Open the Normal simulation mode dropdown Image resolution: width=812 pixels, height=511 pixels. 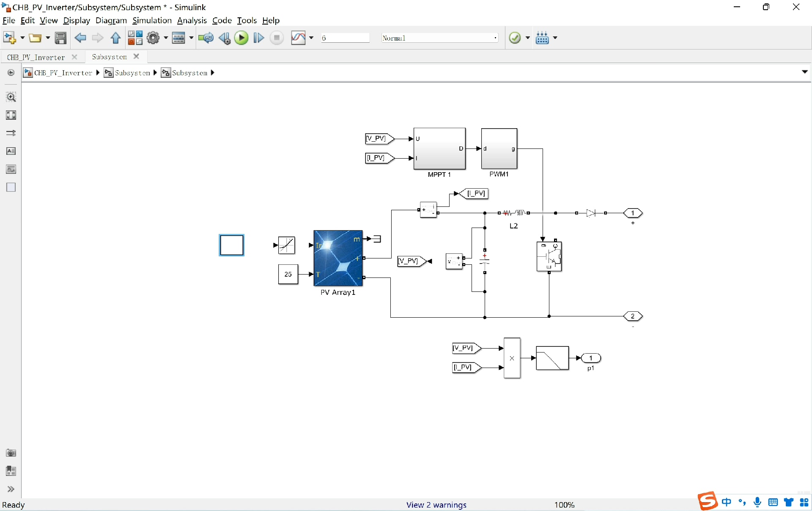[x=439, y=38]
